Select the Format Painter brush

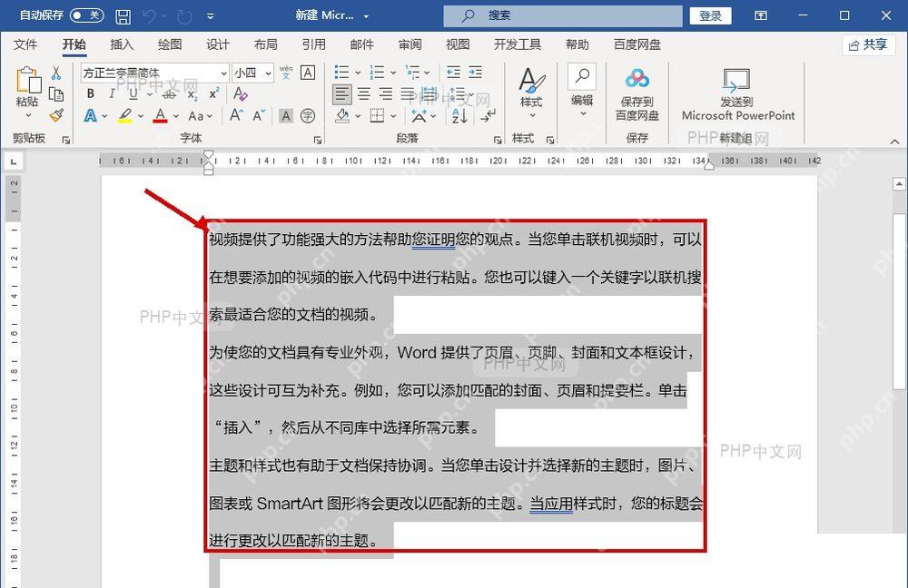(x=56, y=115)
